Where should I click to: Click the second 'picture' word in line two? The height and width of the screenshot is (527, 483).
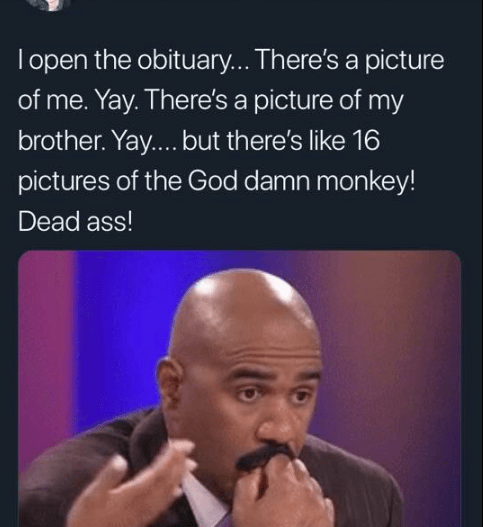[292, 101]
